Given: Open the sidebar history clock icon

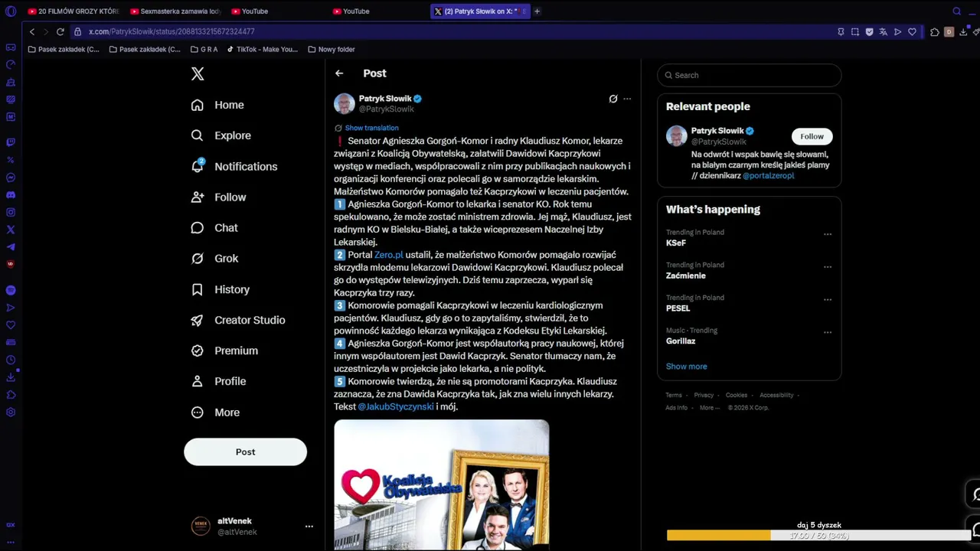Looking at the screenshot, I should tap(11, 360).
